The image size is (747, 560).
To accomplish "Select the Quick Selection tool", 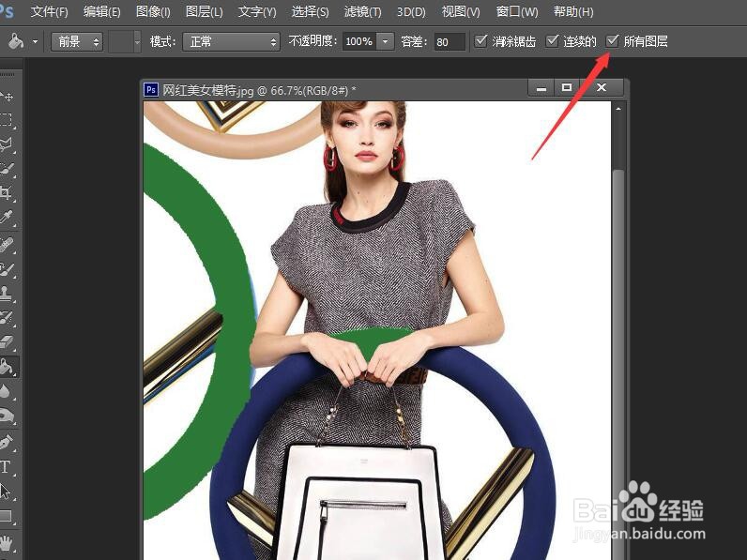I will pos(7,169).
